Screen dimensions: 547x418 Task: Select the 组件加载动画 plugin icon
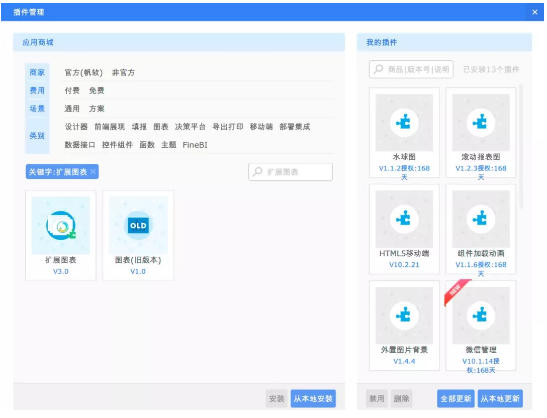coord(481,219)
